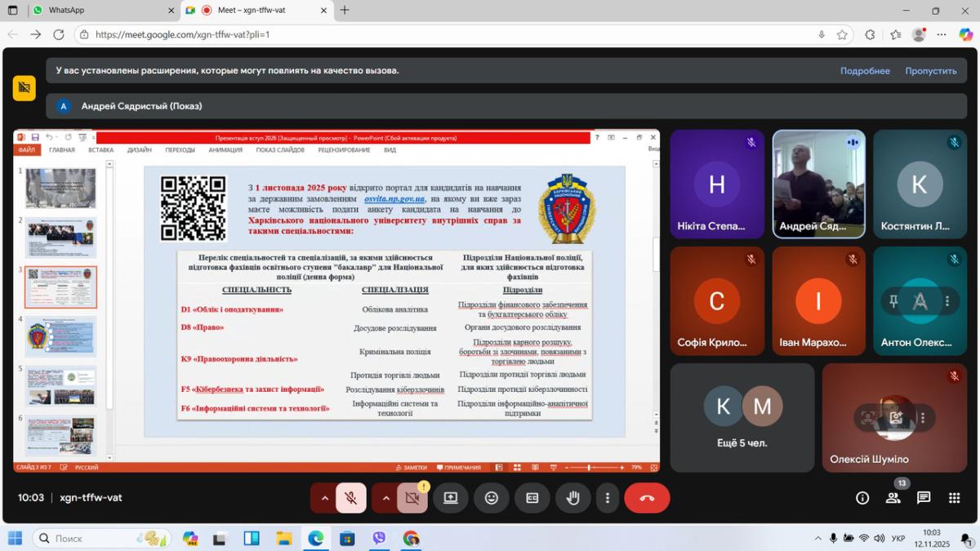Show the participants list with the people icon
980x551 pixels.
(x=893, y=498)
